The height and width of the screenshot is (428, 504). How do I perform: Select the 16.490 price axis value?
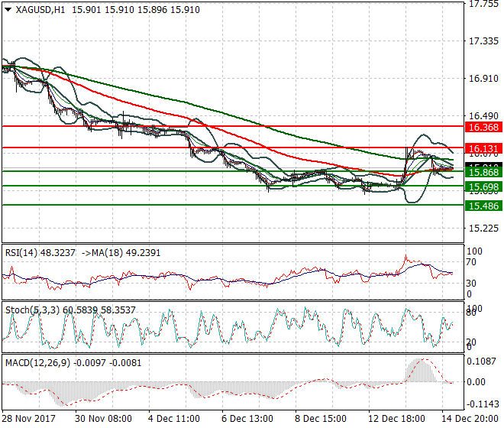483,116
